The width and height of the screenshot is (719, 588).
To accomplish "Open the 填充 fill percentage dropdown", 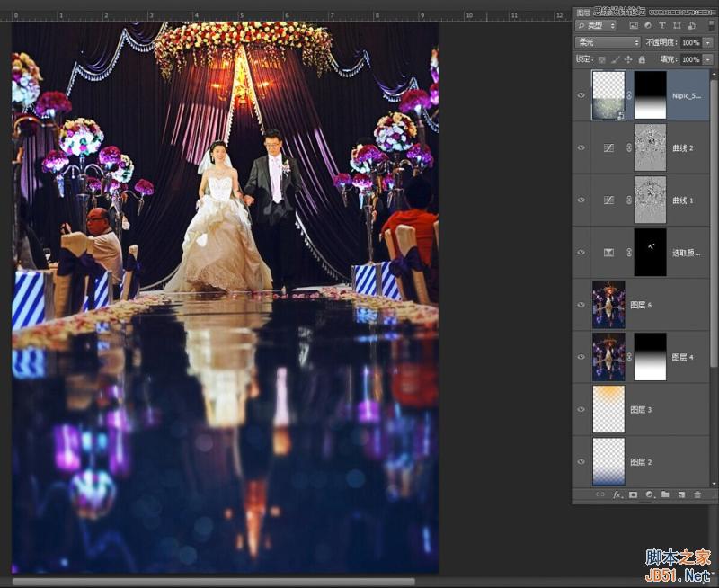I will (x=706, y=59).
